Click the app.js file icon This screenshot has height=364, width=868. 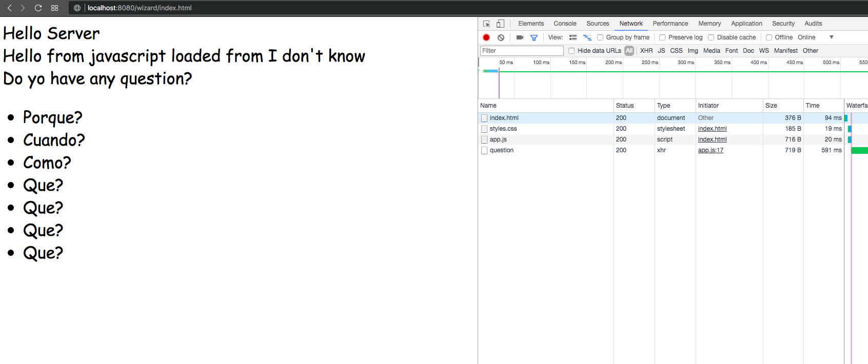[484, 139]
